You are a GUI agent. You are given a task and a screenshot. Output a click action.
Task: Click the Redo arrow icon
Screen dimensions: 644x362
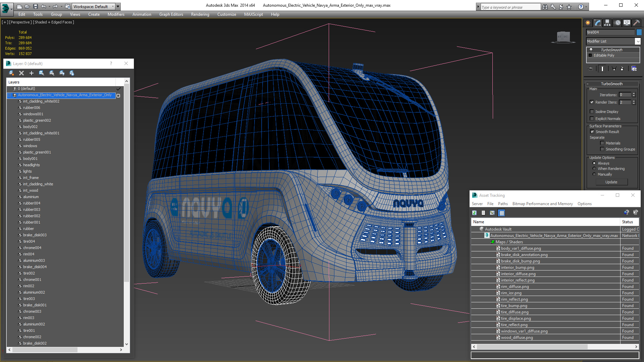coord(55,6)
